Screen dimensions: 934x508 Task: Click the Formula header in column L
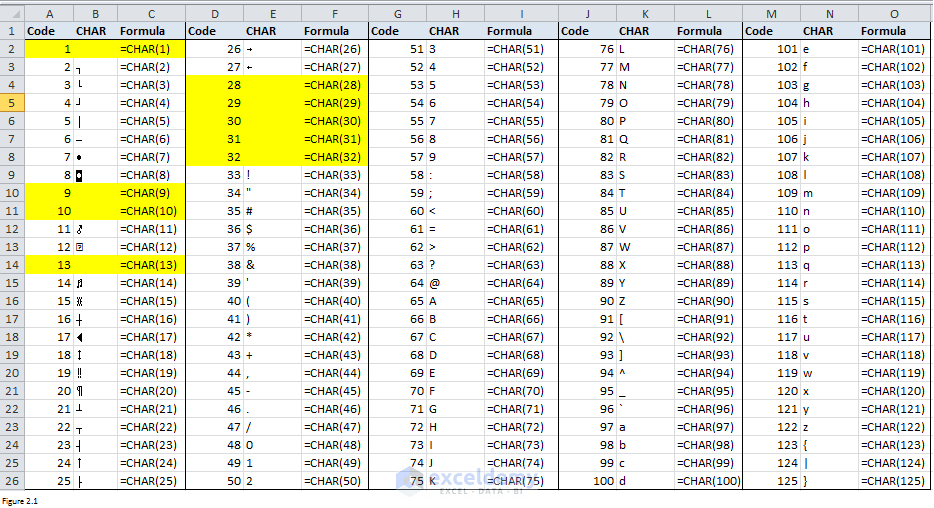point(708,31)
